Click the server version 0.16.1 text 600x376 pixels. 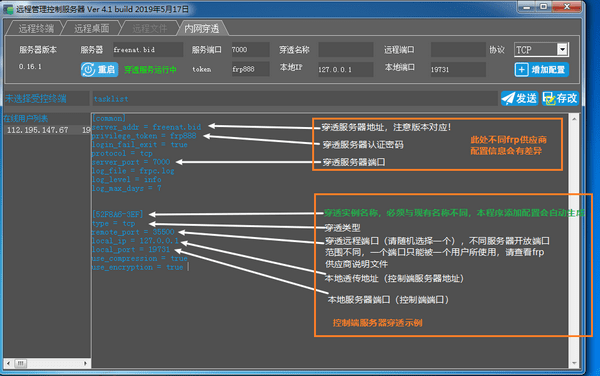(30, 67)
